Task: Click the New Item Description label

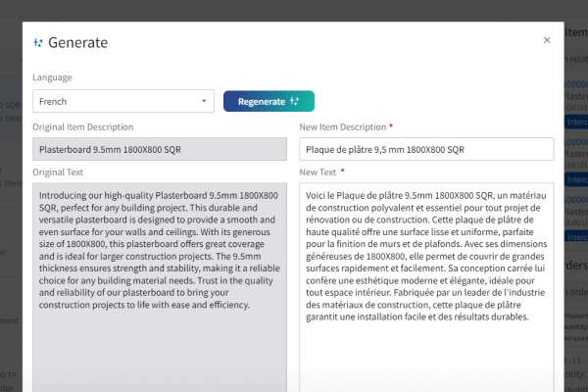Action: coord(343,127)
